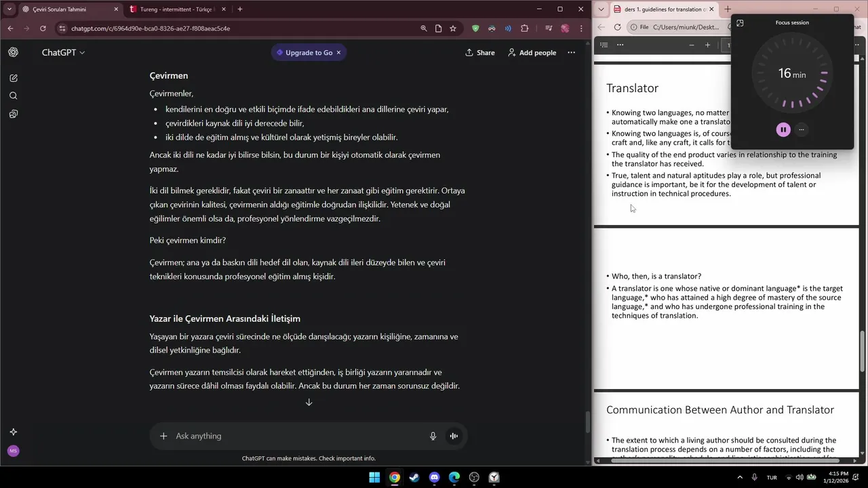868x488 pixels.
Task: Open a new tab in the Chrome window
Action: click(x=240, y=9)
